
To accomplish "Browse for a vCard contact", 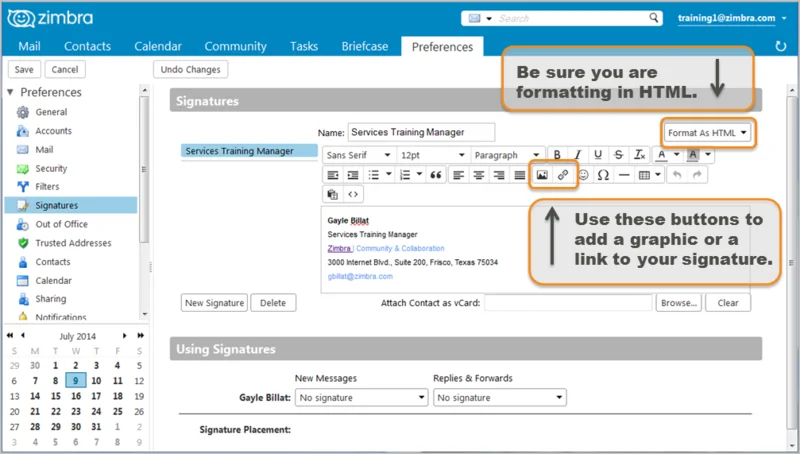I will click(679, 302).
